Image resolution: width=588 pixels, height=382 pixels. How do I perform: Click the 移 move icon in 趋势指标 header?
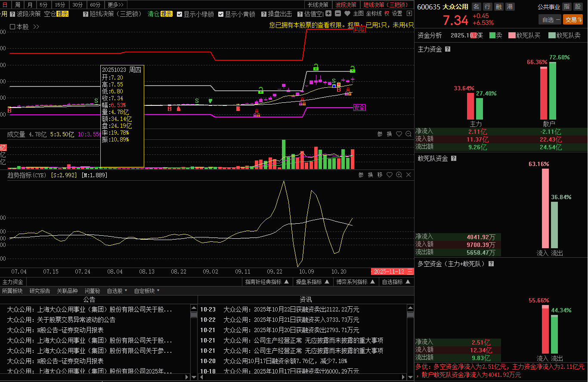pos(380,175)
